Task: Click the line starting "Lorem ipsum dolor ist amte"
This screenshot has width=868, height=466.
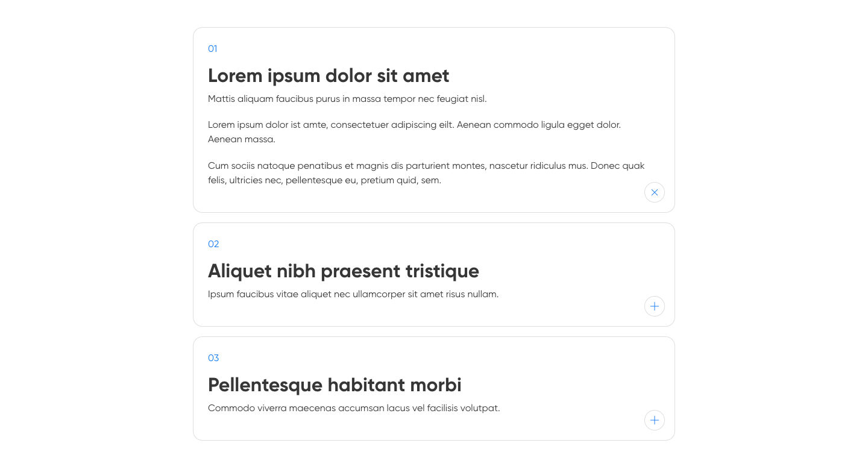Action: pyautogui.click(x=414, y=125)
